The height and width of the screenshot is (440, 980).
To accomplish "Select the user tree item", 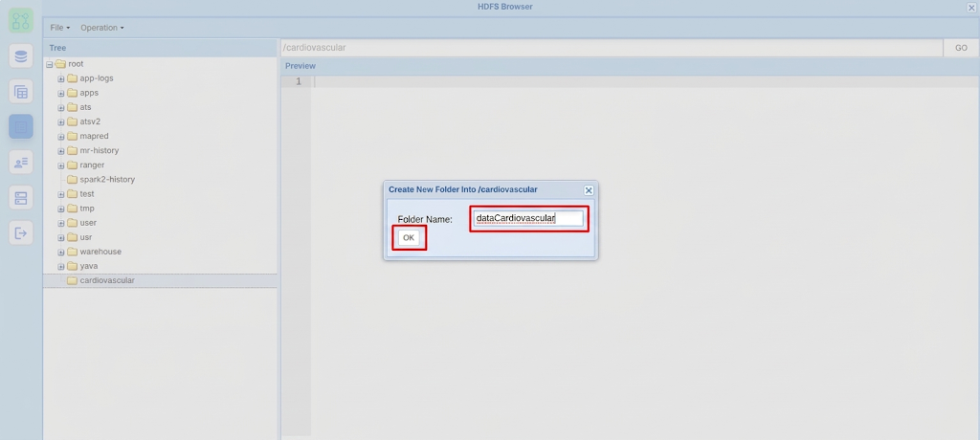I will coord(88,223).
